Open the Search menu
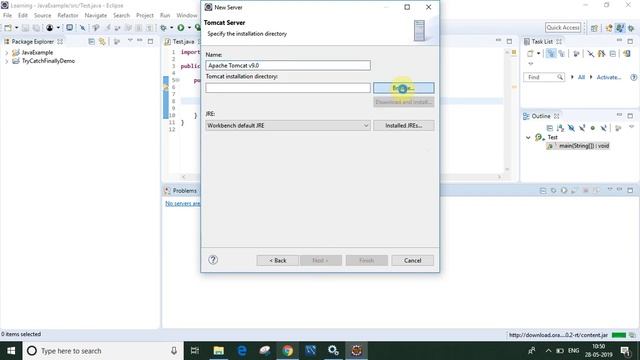The height and width of the screenshot is (360, 640). point(121,15)
